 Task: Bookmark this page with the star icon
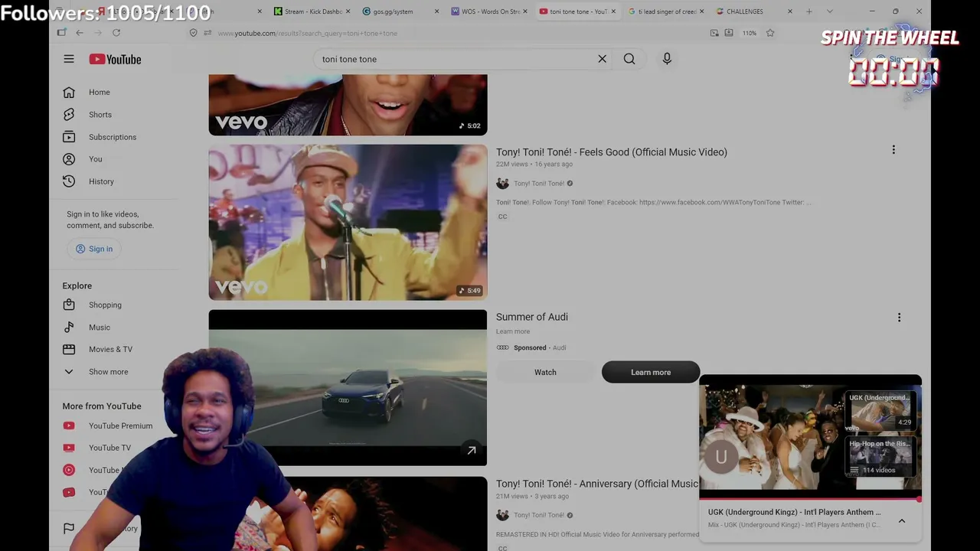(770, 33)
